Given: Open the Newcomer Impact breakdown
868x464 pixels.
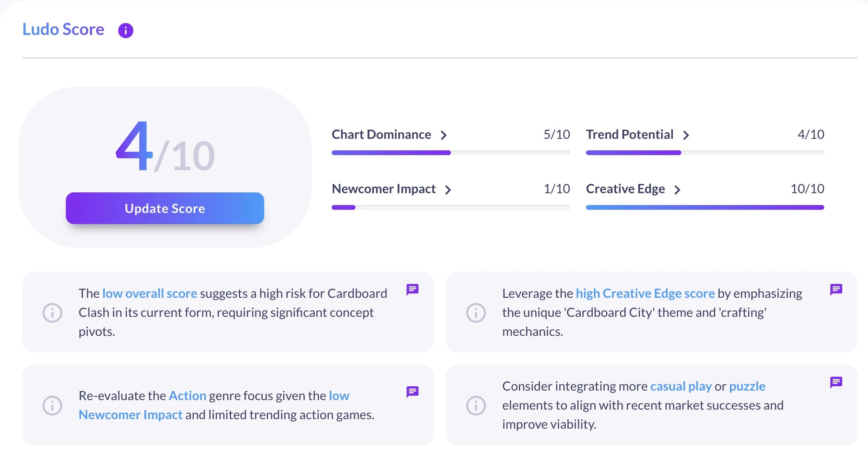Looking at the screenshot, I should click(448, 190).
